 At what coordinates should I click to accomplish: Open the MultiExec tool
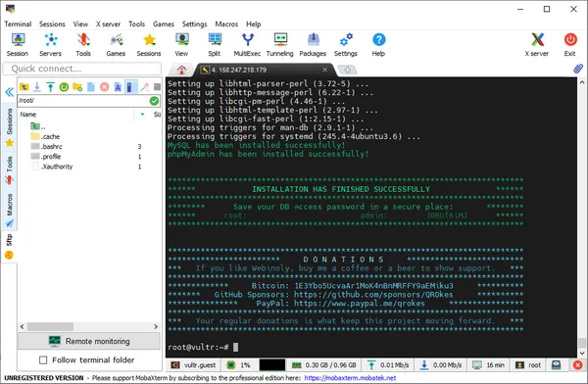tap(247, 45)
